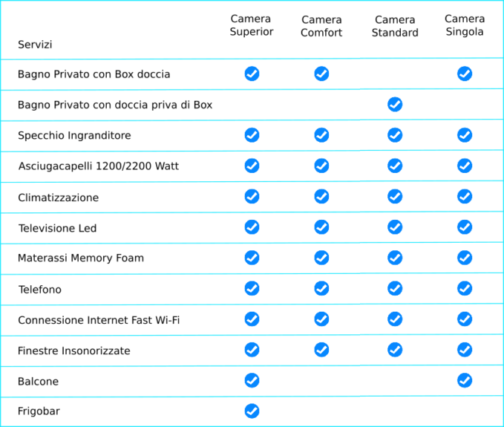
Task: Click Camera Superior checkmark in Telefono row
Action: [252, 288]
